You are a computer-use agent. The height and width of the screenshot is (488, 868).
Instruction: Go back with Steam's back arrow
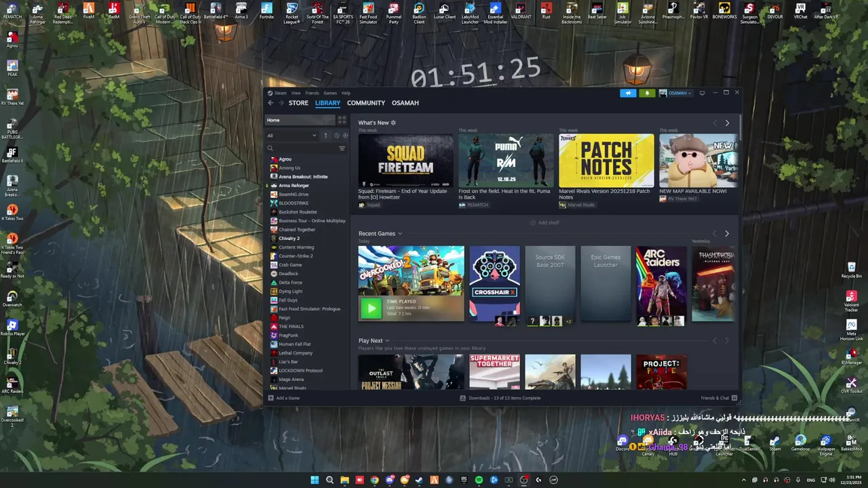(271, 103)
